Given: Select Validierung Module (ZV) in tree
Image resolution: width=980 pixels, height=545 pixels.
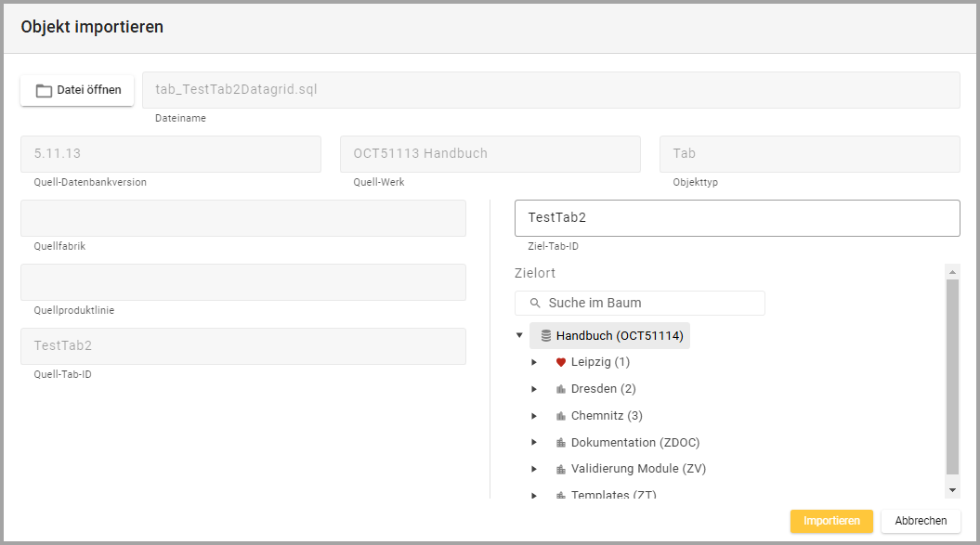Looking at the screenshot, I should point(638,469).
